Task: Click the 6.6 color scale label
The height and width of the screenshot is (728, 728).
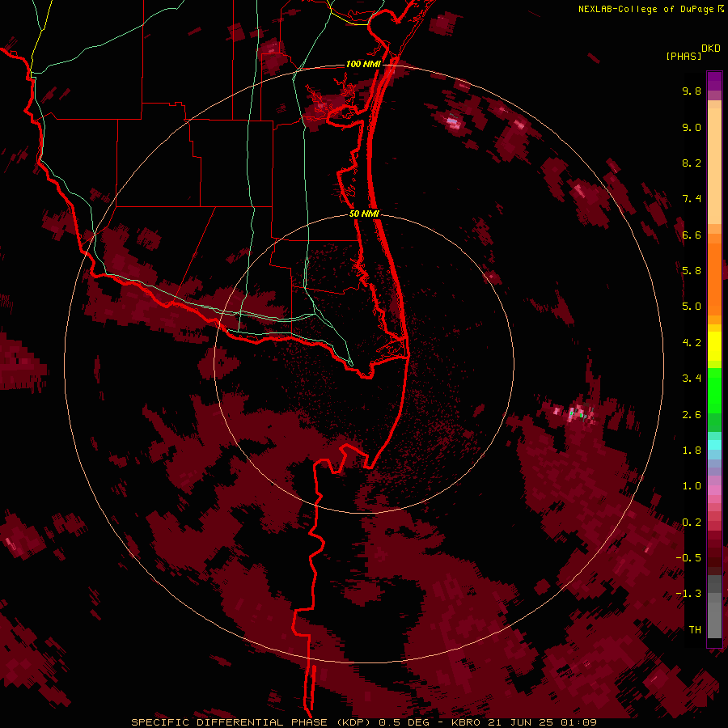Action: pos(692,235)
